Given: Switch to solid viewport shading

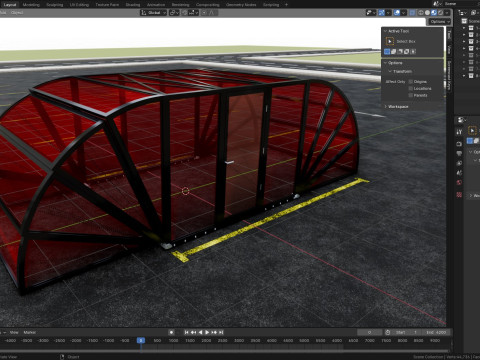Looking at the screenshot, I should tap(427, 13).
